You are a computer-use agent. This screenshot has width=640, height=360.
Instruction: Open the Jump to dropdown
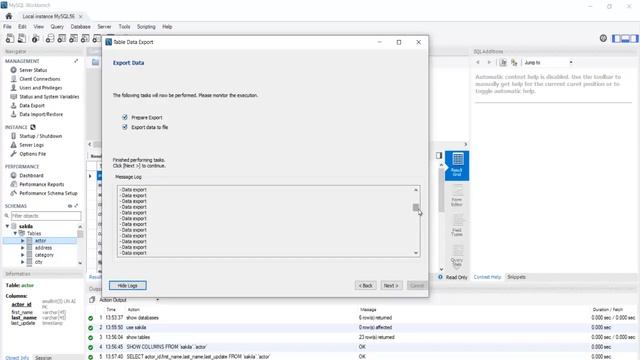(548, 62)
